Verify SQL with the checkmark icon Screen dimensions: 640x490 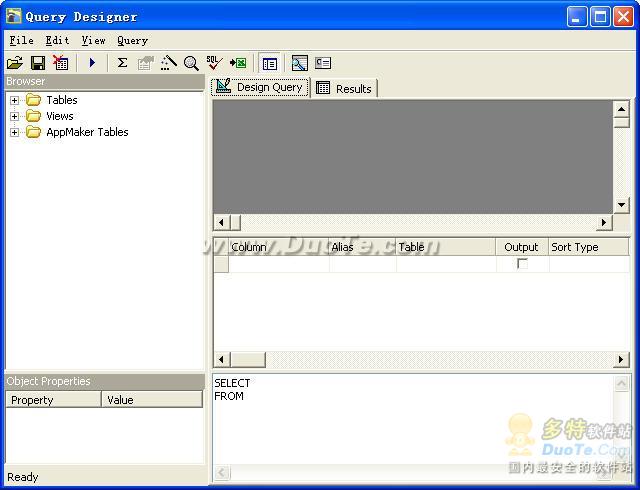(214, 63)
